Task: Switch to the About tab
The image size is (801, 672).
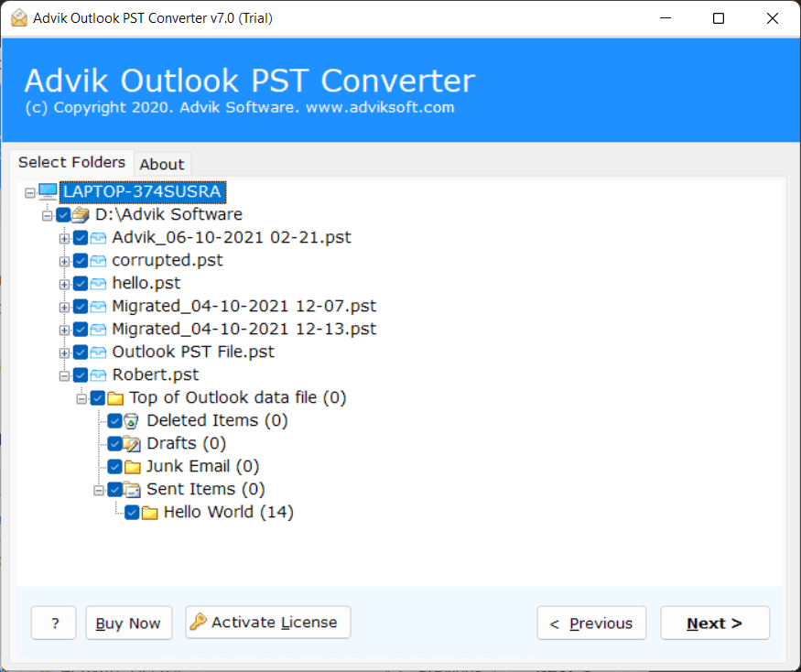Action: [162, 164]
